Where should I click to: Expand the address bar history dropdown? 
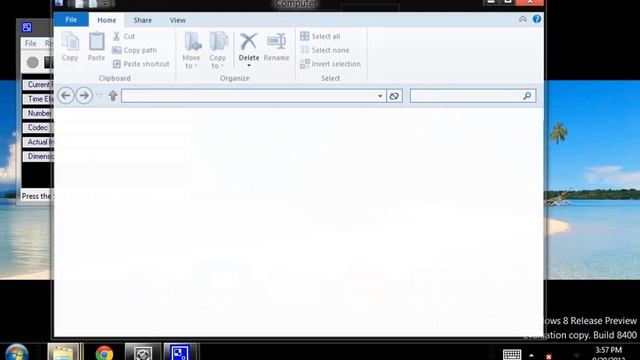pos(380,96)
